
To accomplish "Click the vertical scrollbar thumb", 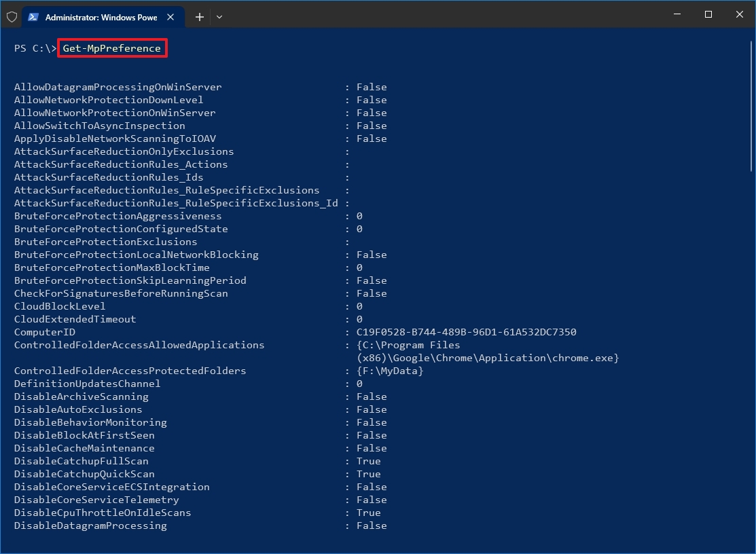I will (x=751, y=106).
